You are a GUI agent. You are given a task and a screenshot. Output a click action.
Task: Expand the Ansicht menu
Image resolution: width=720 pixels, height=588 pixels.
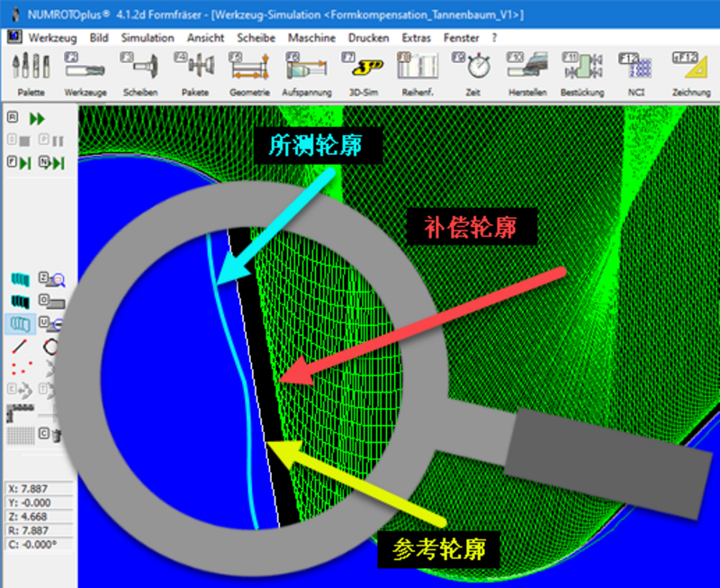point(205,38)
